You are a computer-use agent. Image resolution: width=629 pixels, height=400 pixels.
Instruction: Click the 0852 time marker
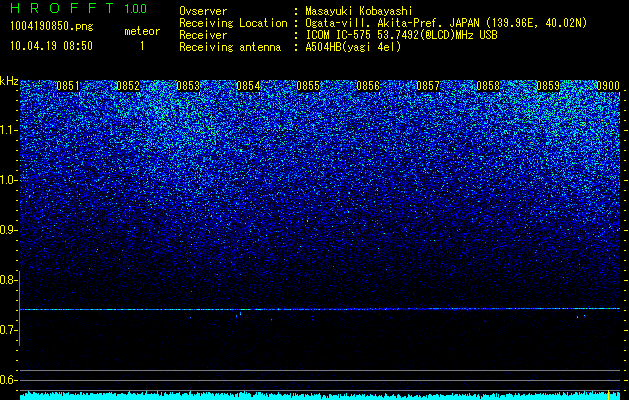click(128, 86)
